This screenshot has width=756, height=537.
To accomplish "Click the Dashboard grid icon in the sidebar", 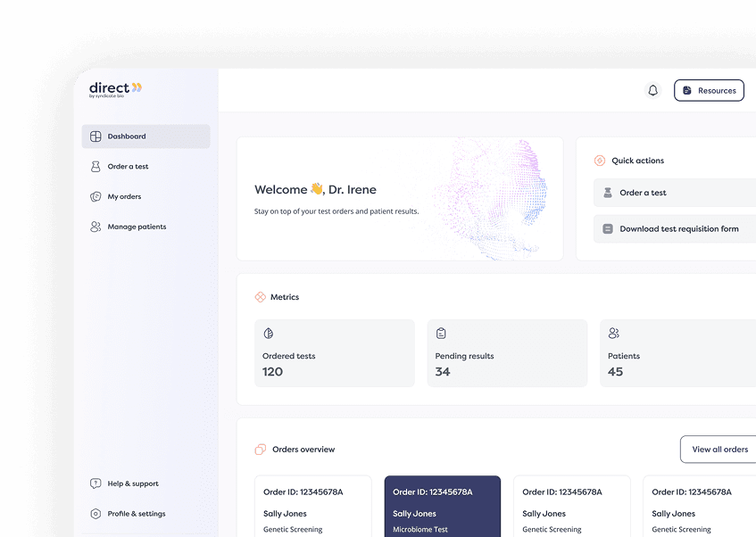I will click(x=96, y=136).
